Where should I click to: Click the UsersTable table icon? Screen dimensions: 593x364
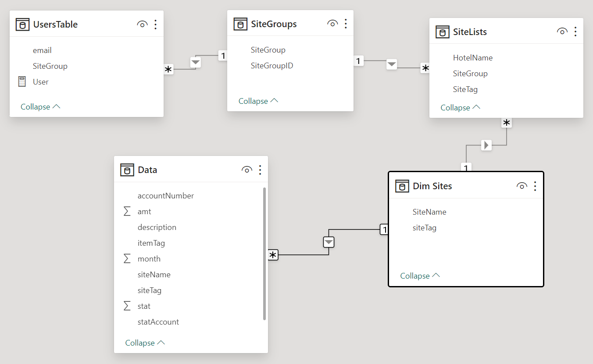tap(23, 25)
